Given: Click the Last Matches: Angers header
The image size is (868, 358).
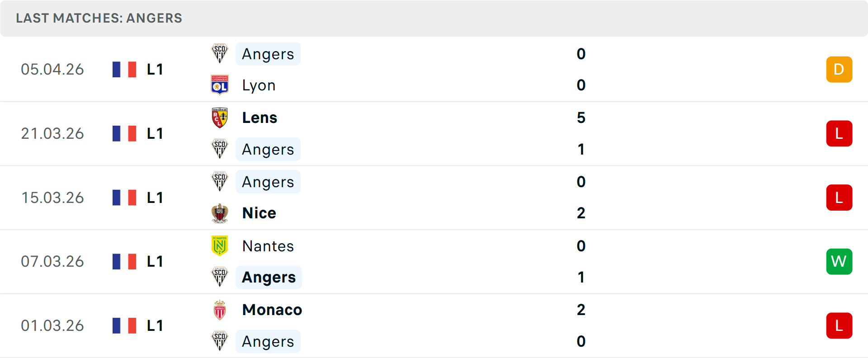Looking at the screenshot, I should coord(99,18).
